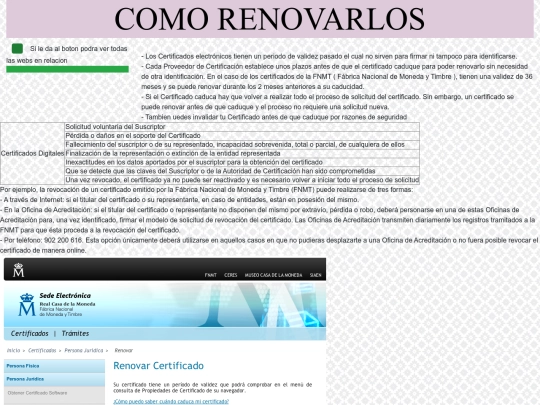Select 'Finalización de la representación' row
The image size is (540, 405).
(x=242, y=153)
